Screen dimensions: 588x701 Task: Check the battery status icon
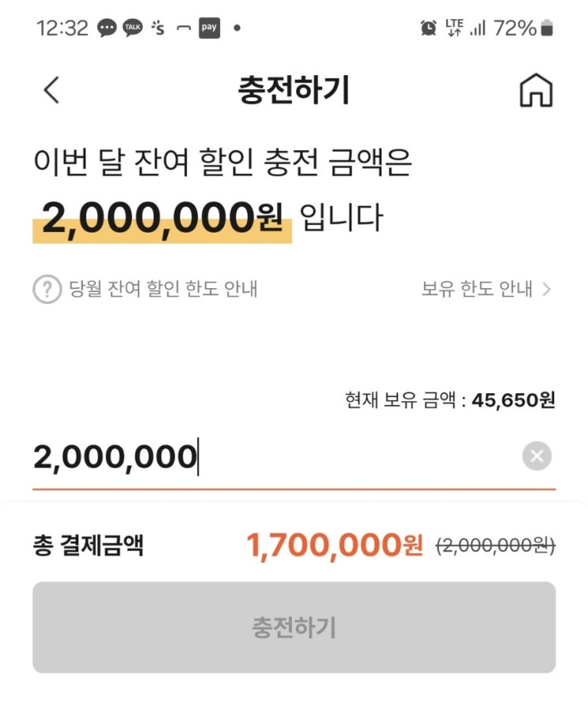coord(547,28)
